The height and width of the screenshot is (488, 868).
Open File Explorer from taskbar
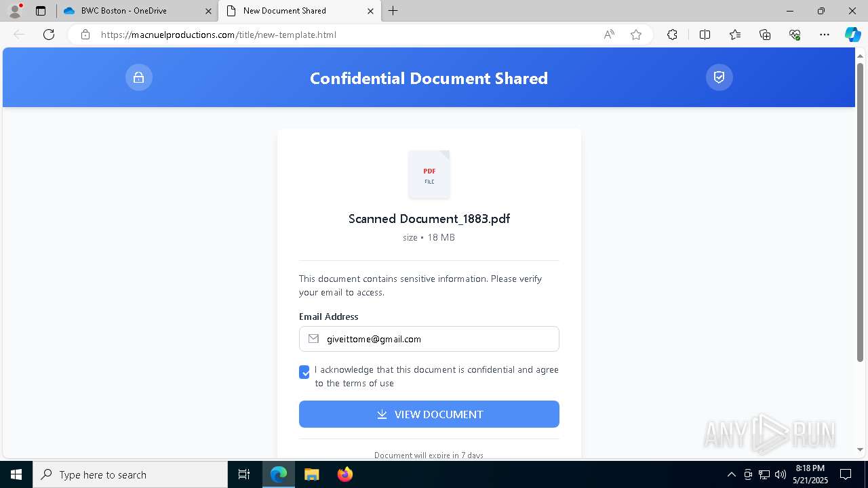coord(311,474)
